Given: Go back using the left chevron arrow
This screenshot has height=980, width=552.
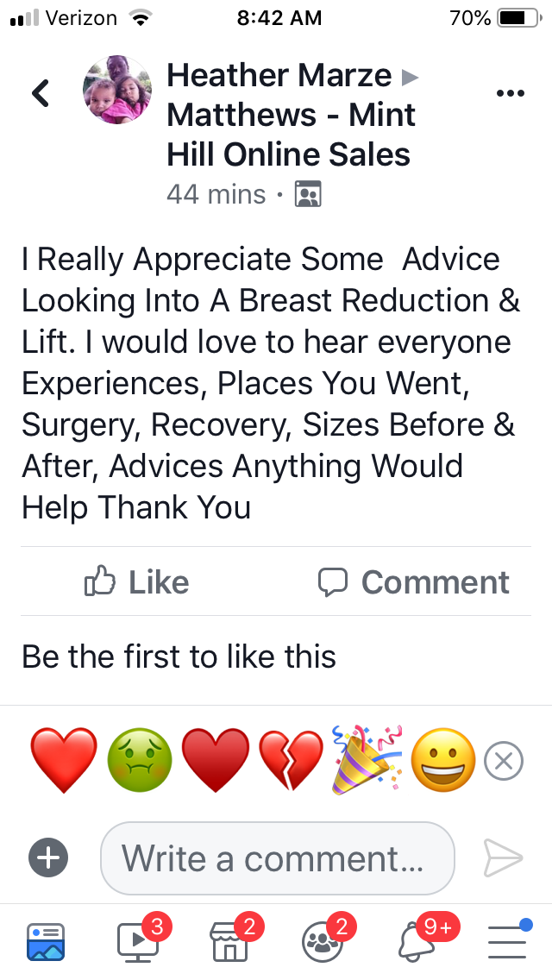Looking at the screenshot, I should [x=41, y=93].
